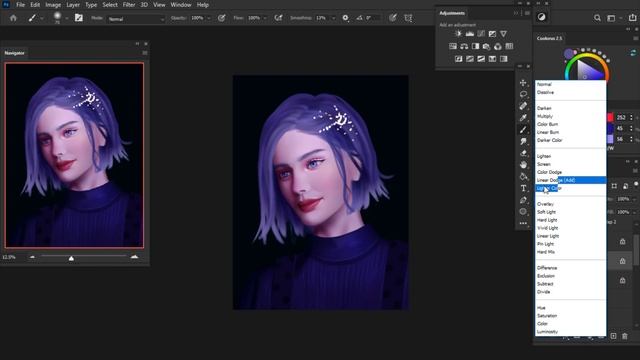
Task: Add a Channel Mixer adjustment
Action: pos(498,47)
